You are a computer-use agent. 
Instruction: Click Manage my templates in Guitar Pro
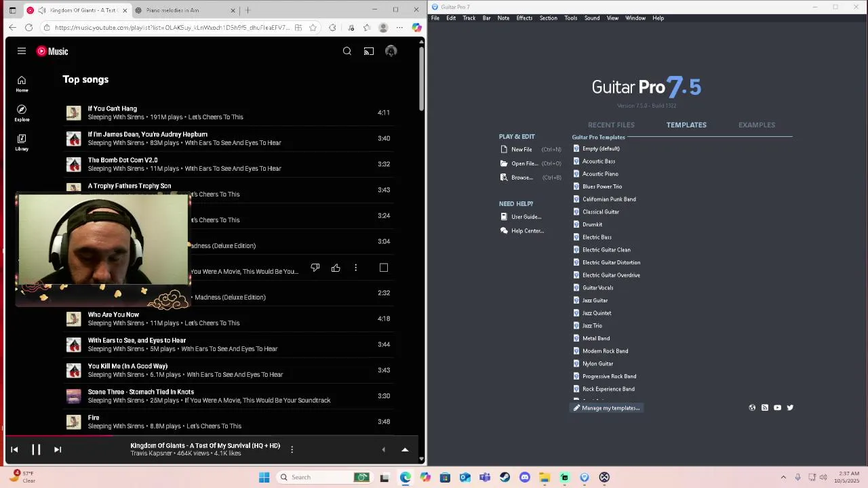click(x=606, y=408)
